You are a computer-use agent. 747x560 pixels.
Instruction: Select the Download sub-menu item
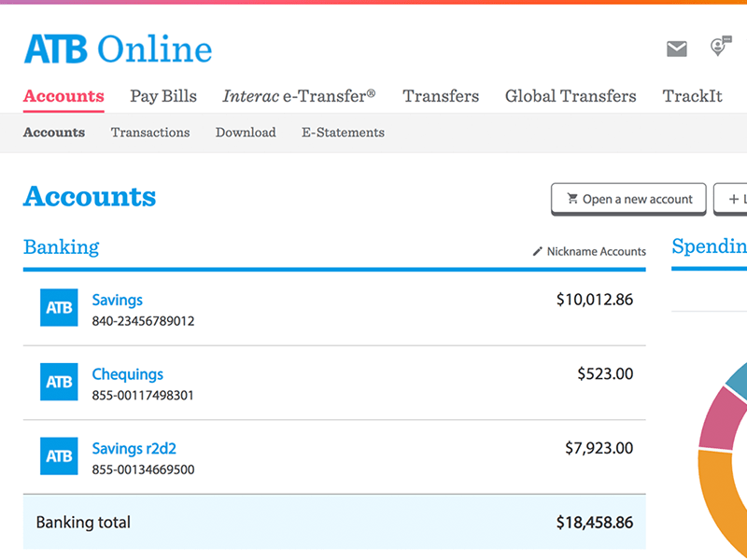tap(246, 133)
